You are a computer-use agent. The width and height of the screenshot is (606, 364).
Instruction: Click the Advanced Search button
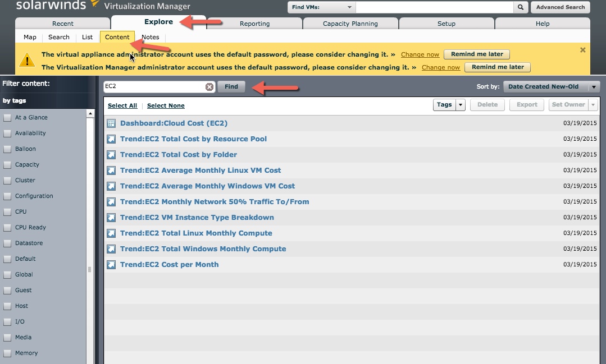(x=561, y=7)
